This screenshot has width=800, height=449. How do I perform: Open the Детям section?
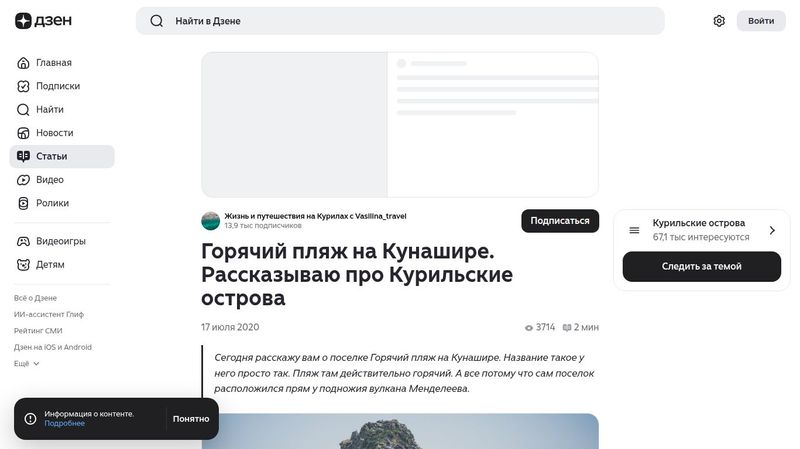pyautogui.click(x=62, y=265)
